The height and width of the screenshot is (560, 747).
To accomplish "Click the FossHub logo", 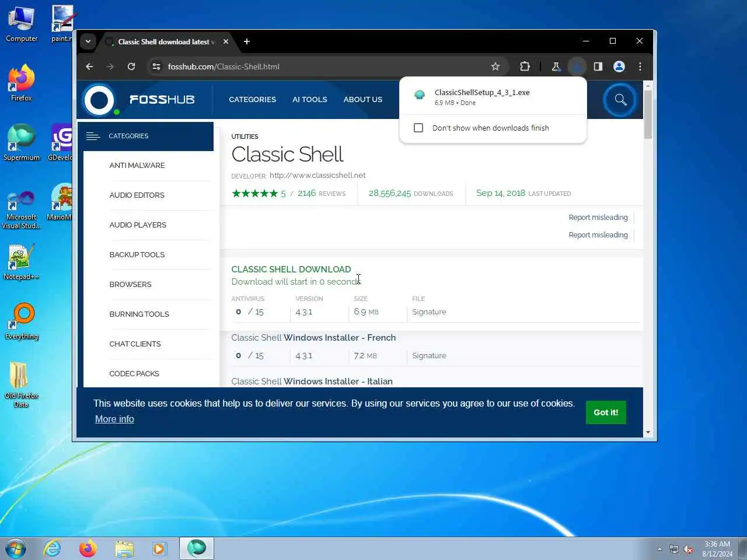I will 138,100.
